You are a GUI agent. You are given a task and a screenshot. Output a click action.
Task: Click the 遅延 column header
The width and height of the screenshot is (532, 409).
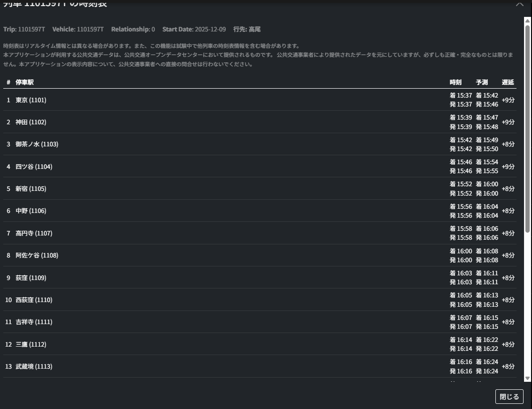[x=508, y=82]
